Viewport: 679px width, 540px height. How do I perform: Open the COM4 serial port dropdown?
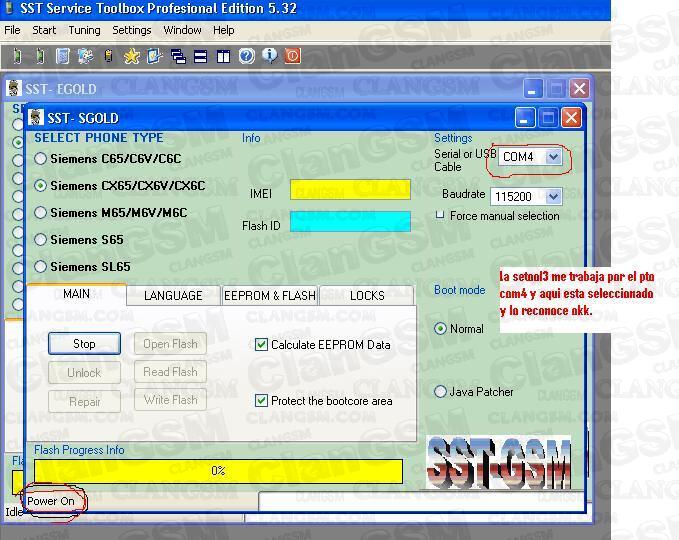(x=553, y=157)
